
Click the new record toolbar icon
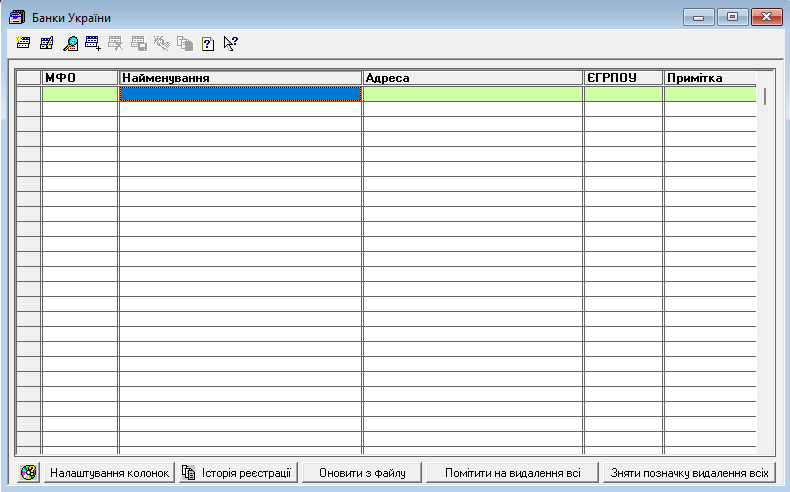click(x=24, y=43)
